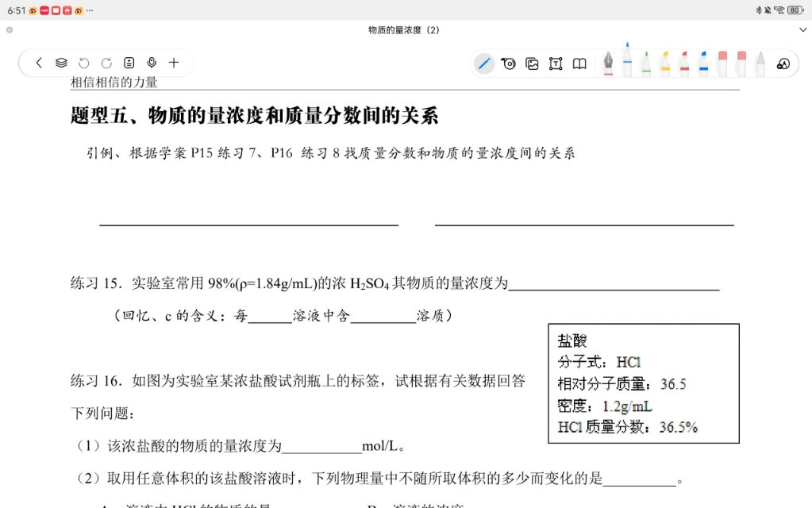Screen dimensions: 812x508
Task: Insert an image onto the page
Action: 531,63
